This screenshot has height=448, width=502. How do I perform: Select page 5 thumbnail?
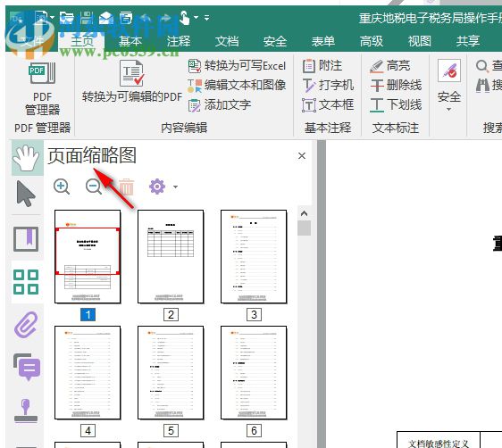pos(171,372)
